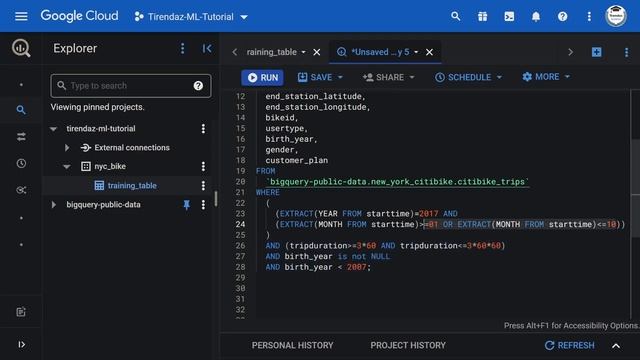Open the SAVE dropdown

(320, 78)
